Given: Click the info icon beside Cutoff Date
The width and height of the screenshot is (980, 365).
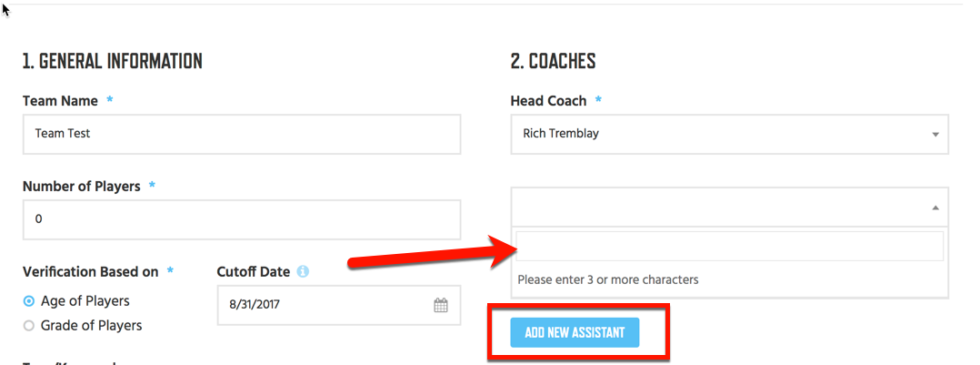Looking at the screenshot, I should [x=303, y=272].
